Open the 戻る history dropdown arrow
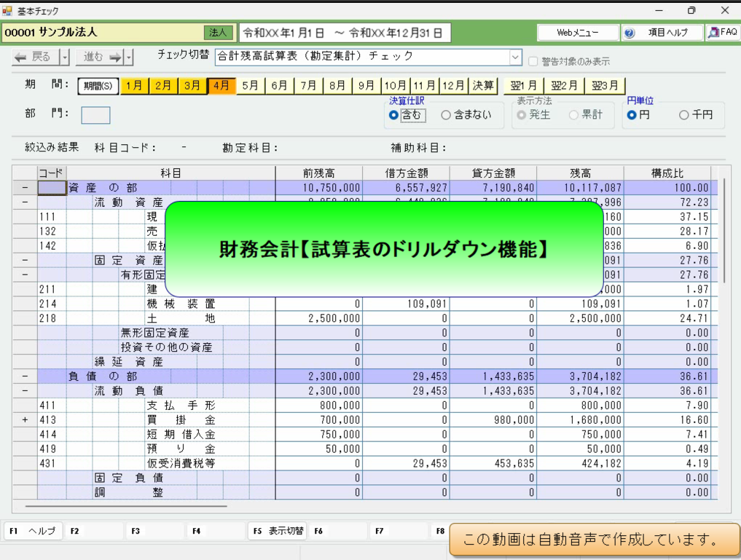741x560 pixels. pyautogui.click(x=66, y=57)
